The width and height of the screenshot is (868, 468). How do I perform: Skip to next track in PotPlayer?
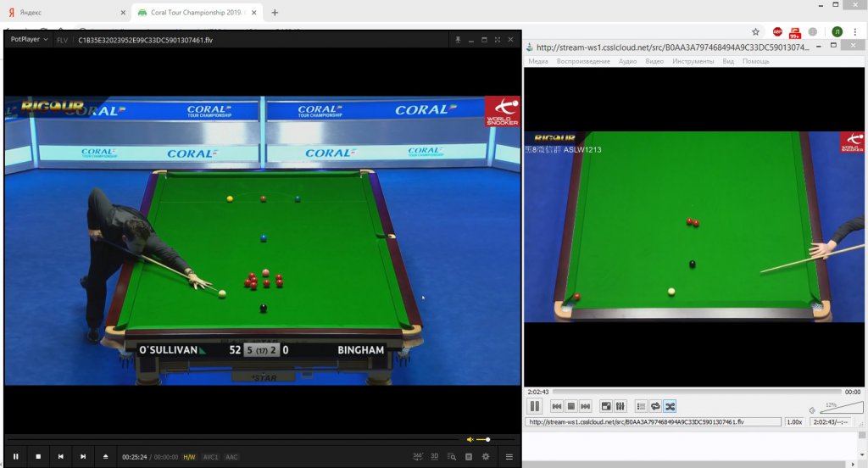point(83,457)
